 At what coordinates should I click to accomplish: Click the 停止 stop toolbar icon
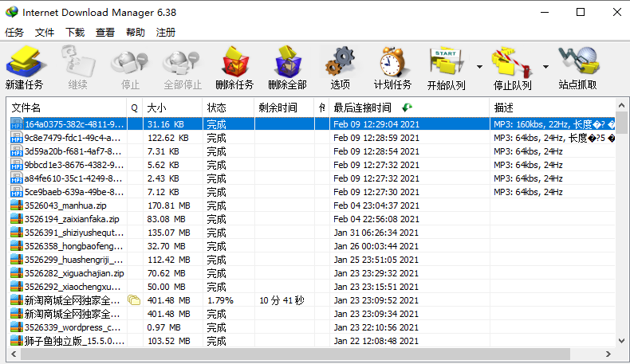click(130, 62)
